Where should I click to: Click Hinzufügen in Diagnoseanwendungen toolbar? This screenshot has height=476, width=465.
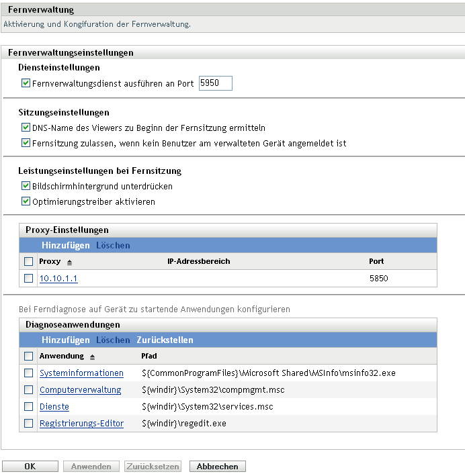(65, 340)
